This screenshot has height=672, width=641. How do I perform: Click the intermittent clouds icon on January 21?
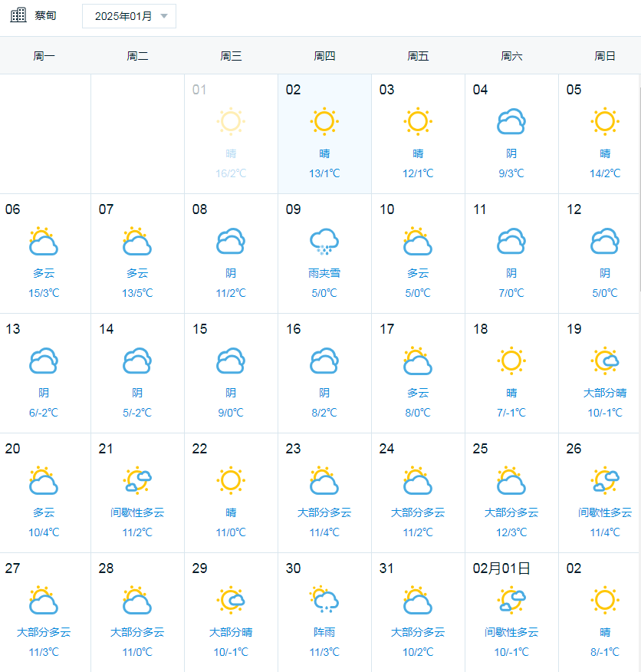(x=137, y=480)
